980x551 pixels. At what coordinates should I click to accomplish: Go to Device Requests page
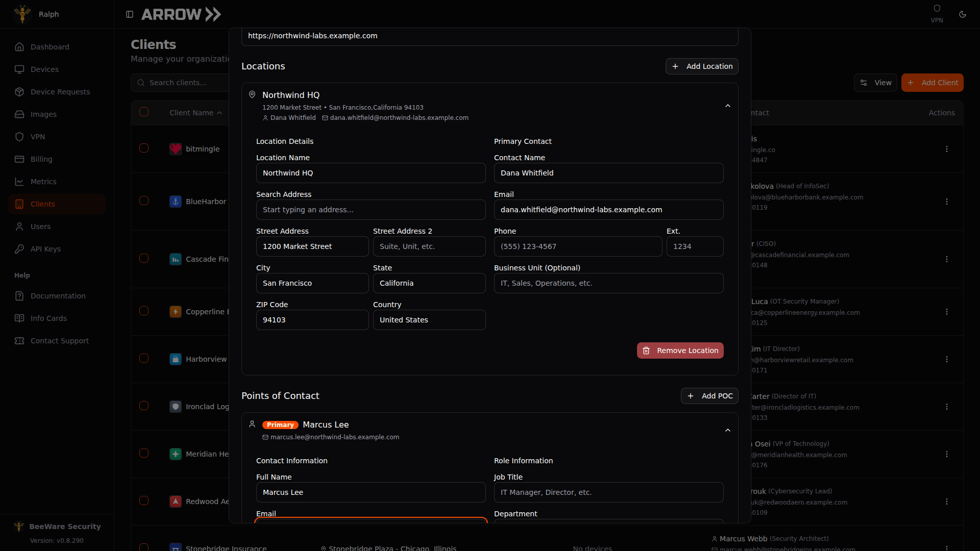pos(57,92)
